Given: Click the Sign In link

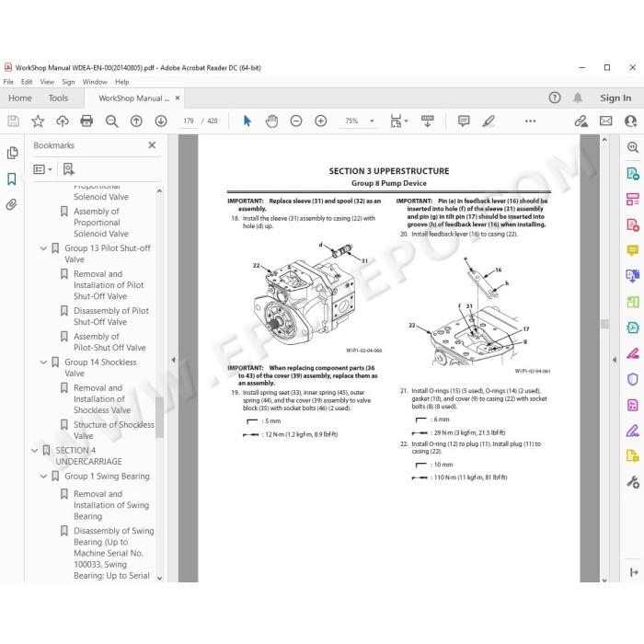Looking at the screenshot, I should [615, 98].
